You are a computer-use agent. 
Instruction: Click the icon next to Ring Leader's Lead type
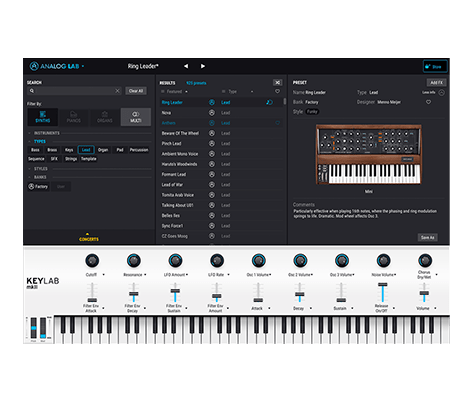269,102
